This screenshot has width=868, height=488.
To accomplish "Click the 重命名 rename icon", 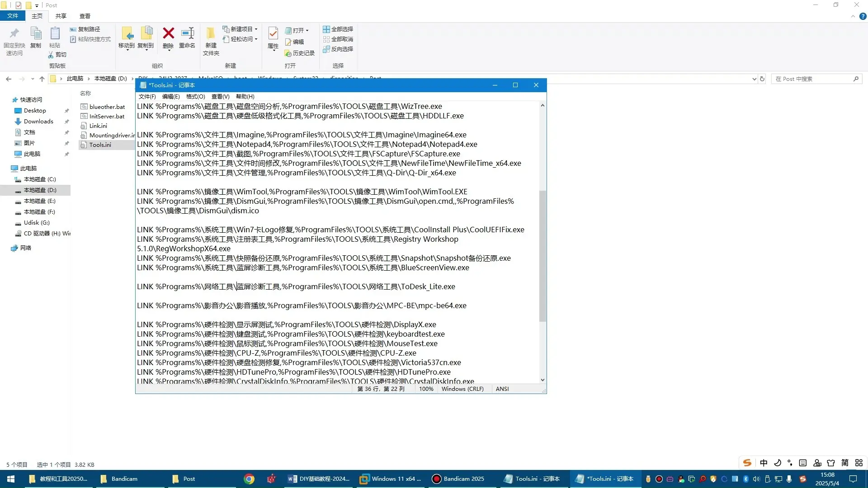I will coord(187,33).
